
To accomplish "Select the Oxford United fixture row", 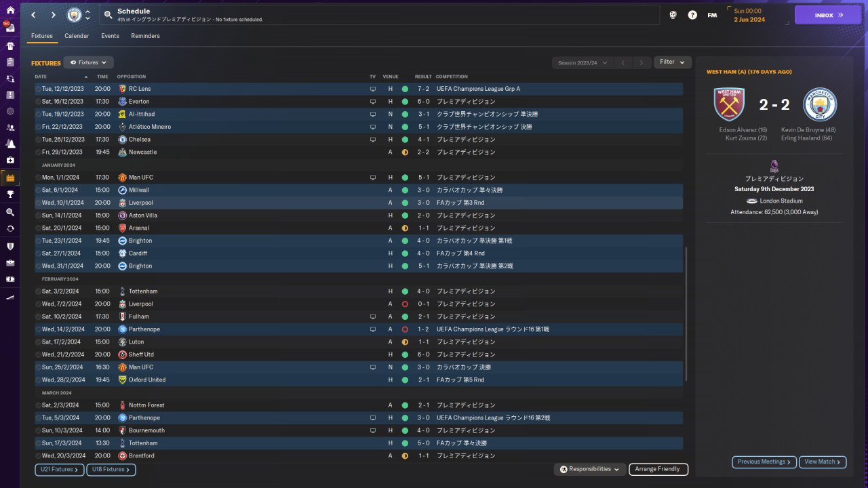I will click(x=359, y=380).
